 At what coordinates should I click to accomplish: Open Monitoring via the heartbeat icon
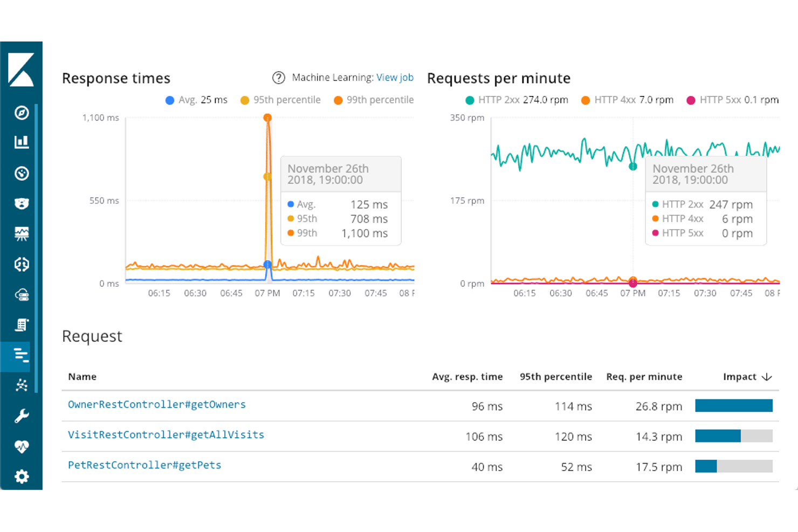point(21,447)
